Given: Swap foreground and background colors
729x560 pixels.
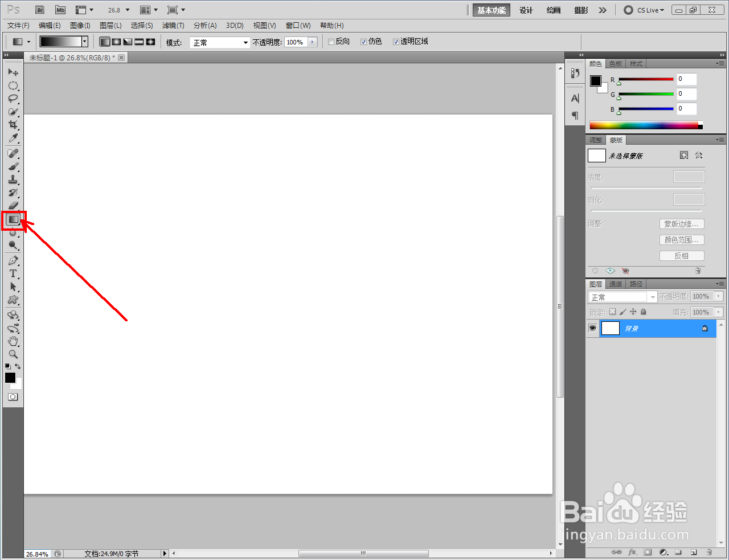Looking at the screenshot, I should point(18,366).
